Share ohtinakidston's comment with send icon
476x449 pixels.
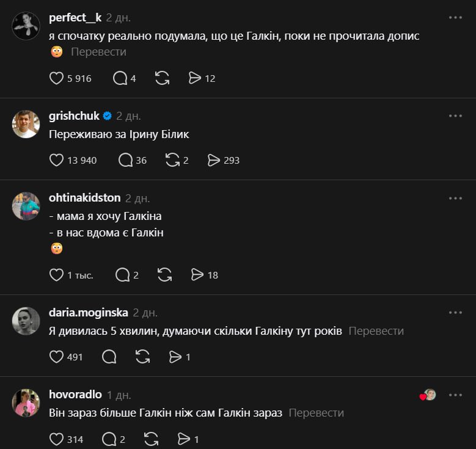[x=196, y=275]
